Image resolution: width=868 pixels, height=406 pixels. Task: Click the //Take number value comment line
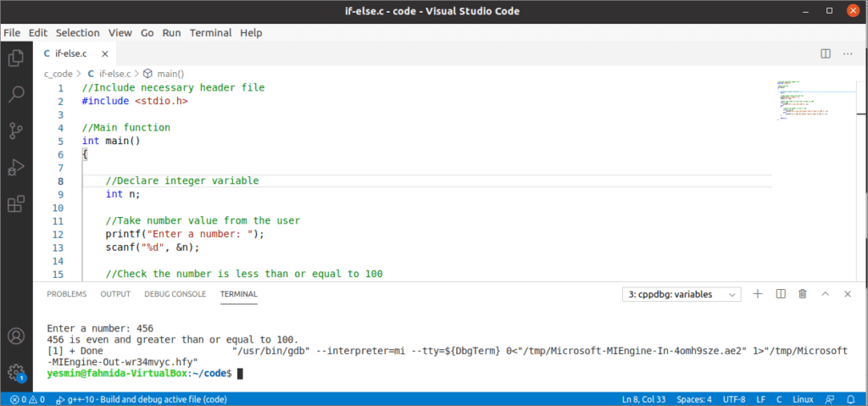click(203, 220)
